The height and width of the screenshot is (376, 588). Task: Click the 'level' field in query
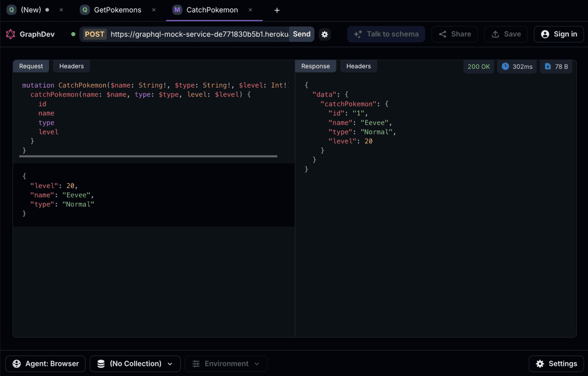pyautogui.click(x=48, y=132)
